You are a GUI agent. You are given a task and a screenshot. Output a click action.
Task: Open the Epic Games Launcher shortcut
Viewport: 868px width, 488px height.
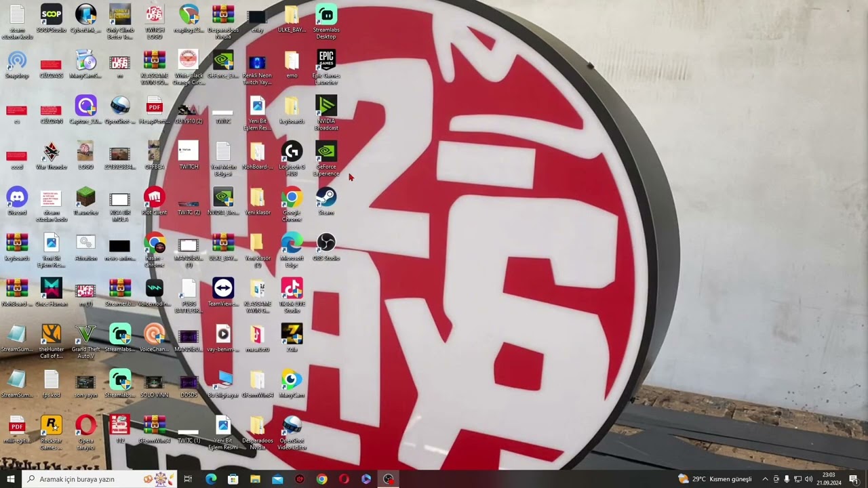coord(326,67)
